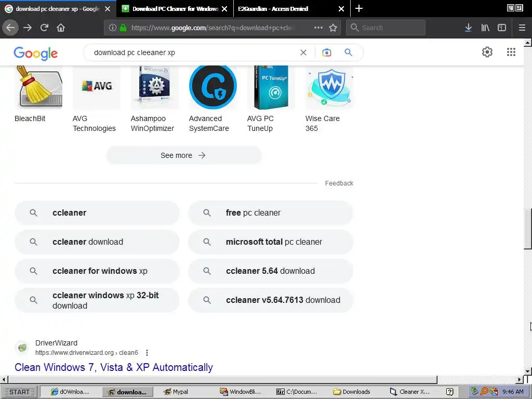Click the browser forward arrow
The image size is (532, 399).
(x=28, y=28)
